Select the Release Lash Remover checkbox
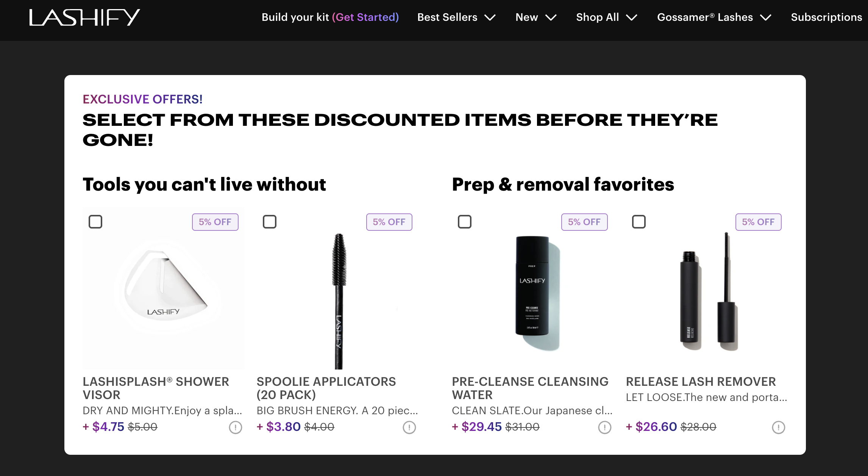Screen dimensions: 868x476 [x=639, y=222]
